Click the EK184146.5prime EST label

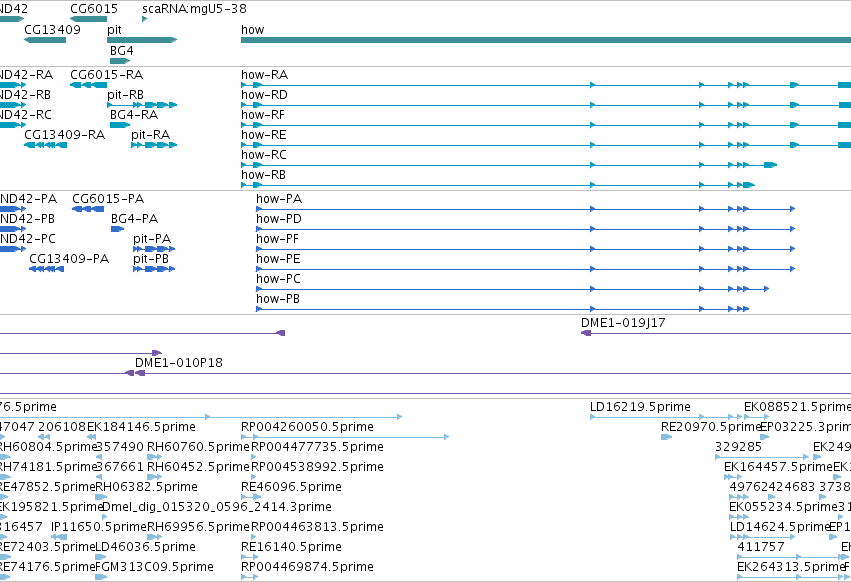pyautogui.click(x=141, y=427)
